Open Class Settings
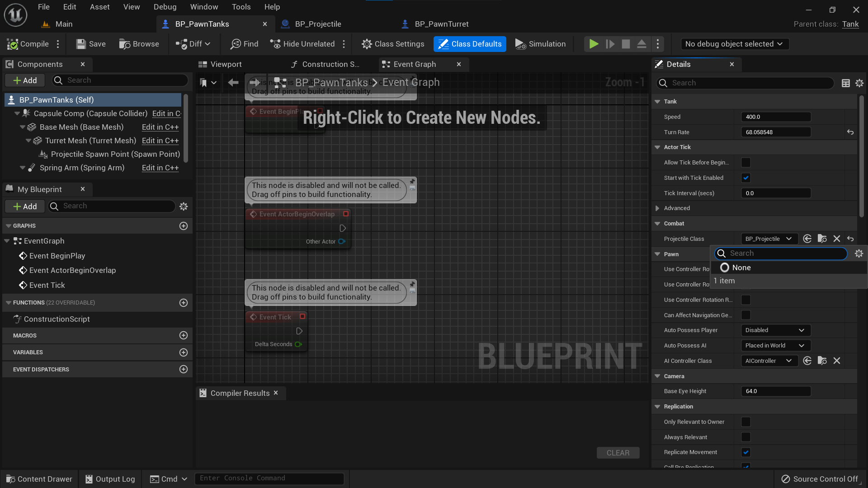868x488 pixels. pos(392,44)
